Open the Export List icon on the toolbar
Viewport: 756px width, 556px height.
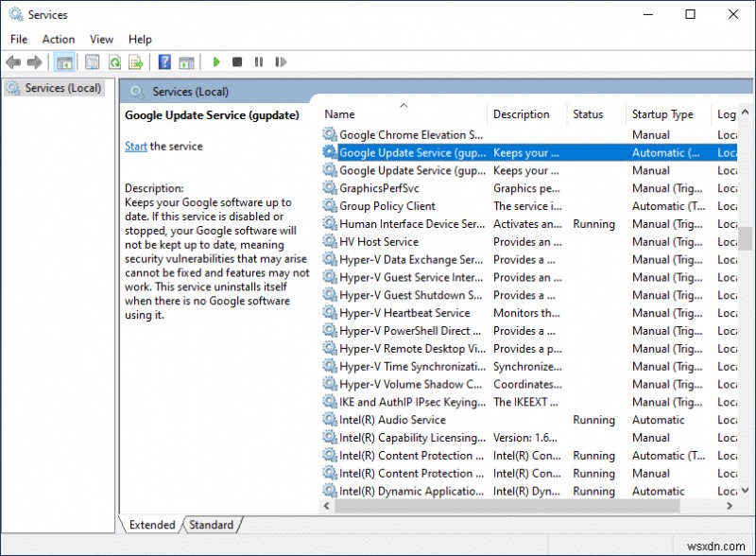click(x=135, y=61)
